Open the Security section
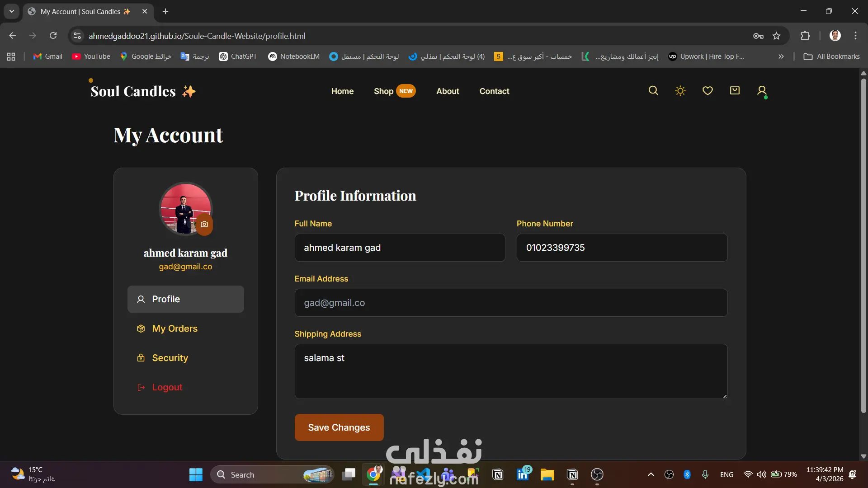This screenshot has width=868, height=488. 170,358
